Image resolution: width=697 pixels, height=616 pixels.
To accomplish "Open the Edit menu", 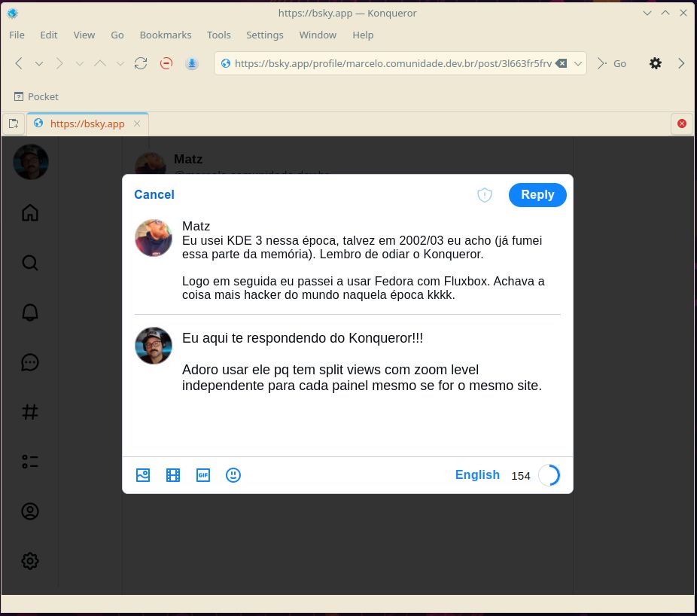I will click(x=49, y=35).
